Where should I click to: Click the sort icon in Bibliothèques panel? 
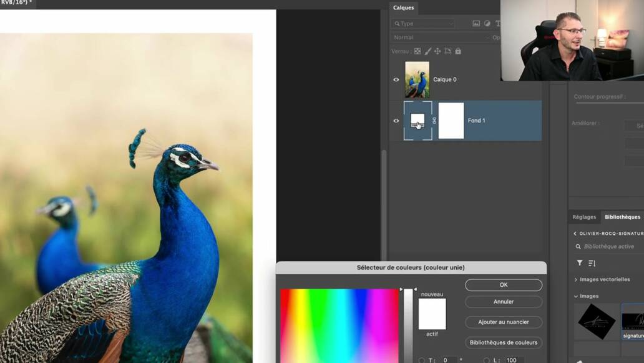tap(592, 262)
